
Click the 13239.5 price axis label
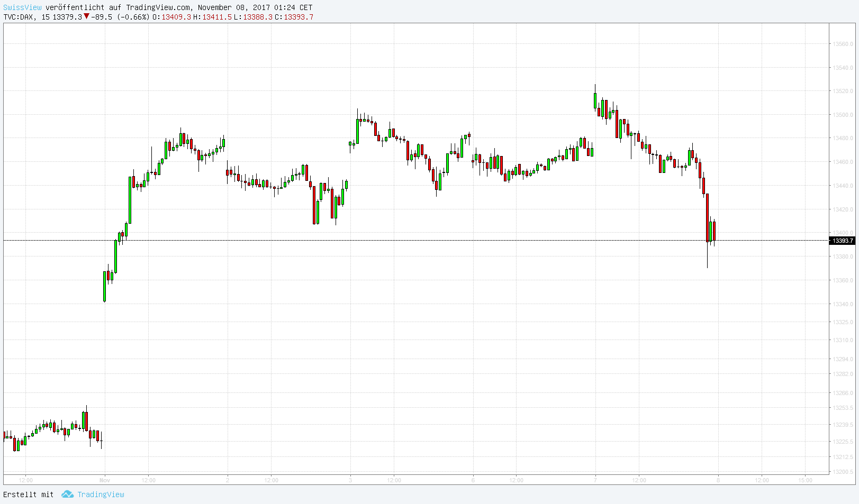coord(843,425)
